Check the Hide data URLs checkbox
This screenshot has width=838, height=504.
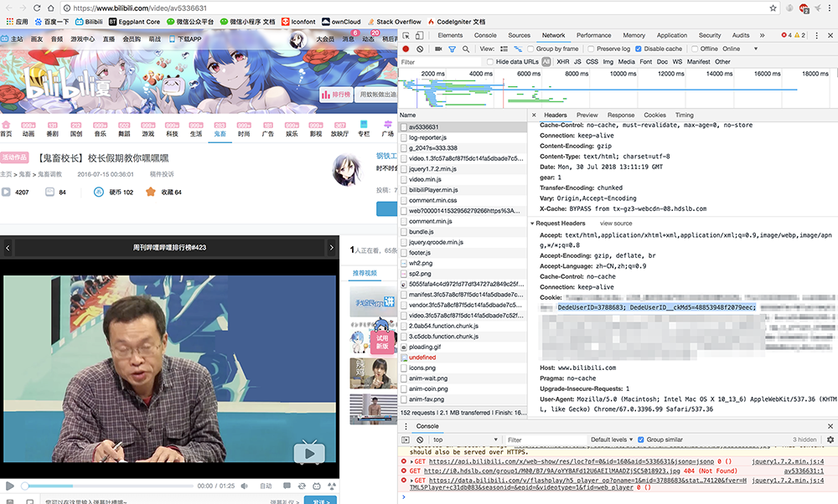point(489,62)
